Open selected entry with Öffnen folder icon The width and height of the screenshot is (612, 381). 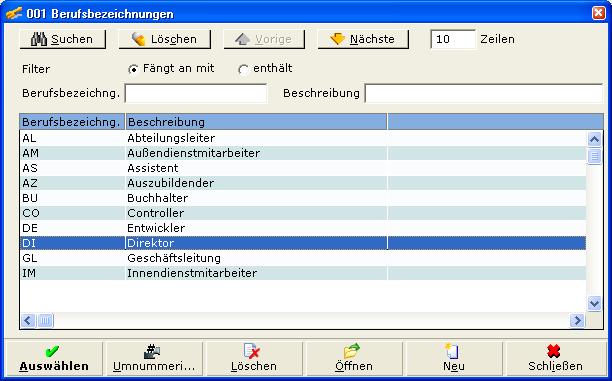coord(354,358)
